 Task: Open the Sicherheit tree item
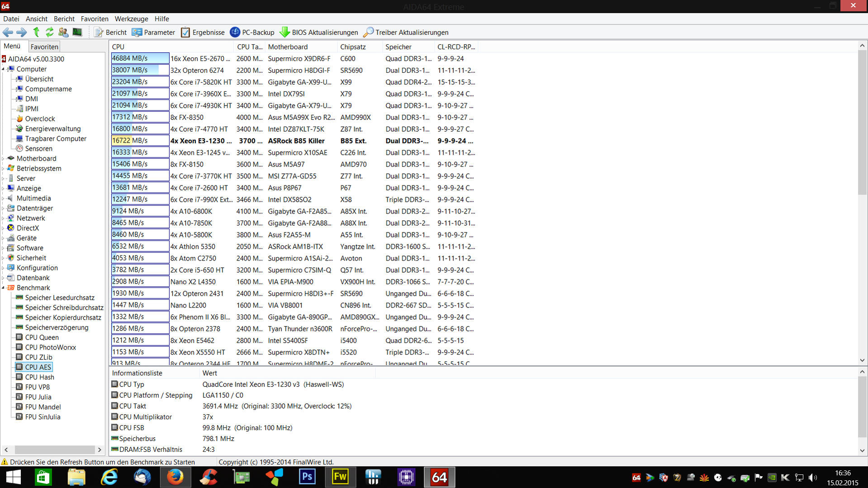tap(31, 258)
